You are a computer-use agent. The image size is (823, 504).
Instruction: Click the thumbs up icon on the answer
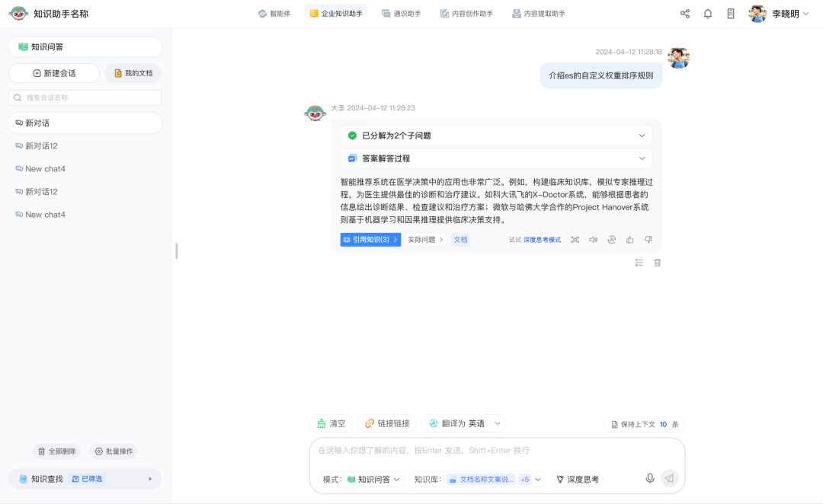pyautogui.click(x=629, y=240)
